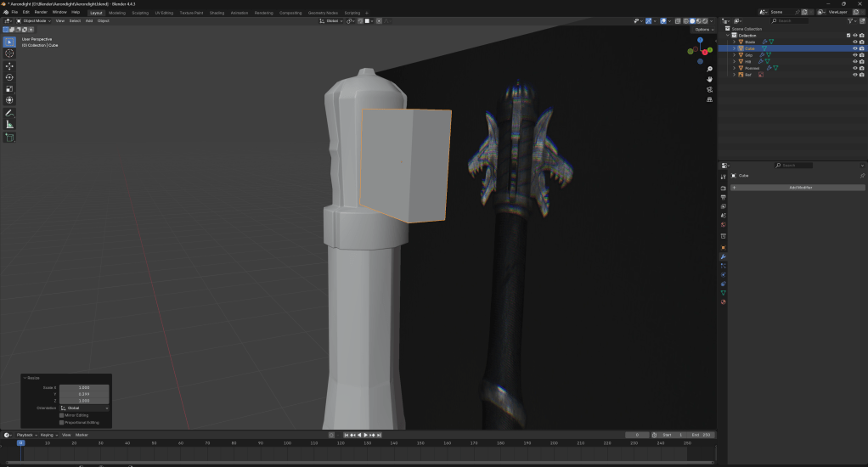Click the hand pan-view icon in the viewport
This screenshot has height=467, width=868.
point(709,80)
